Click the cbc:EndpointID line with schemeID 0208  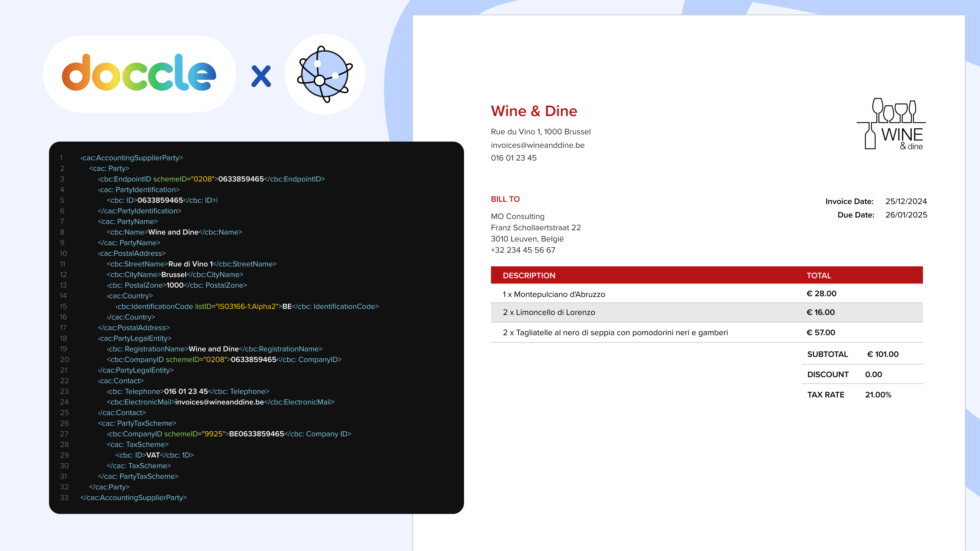[x=211, y=179]
